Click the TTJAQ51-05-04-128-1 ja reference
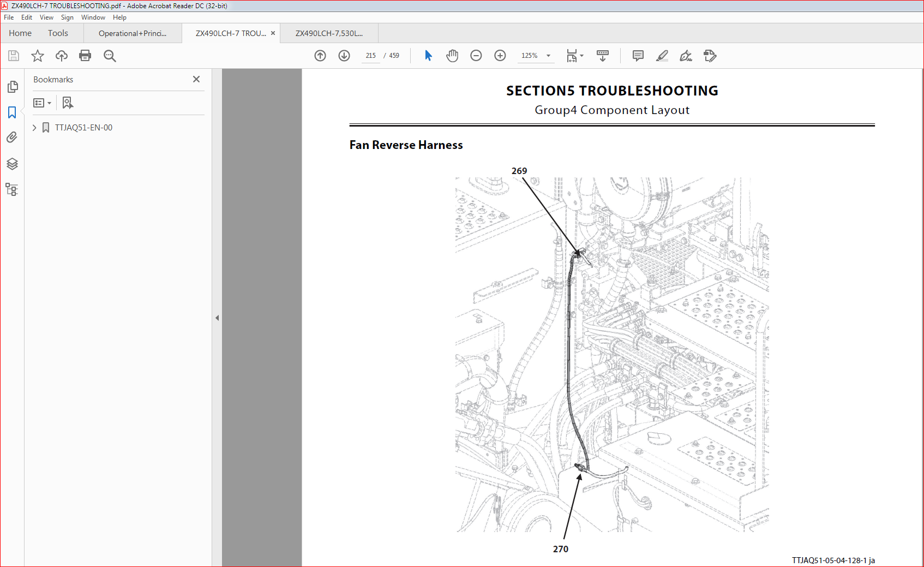 (833, 560)
